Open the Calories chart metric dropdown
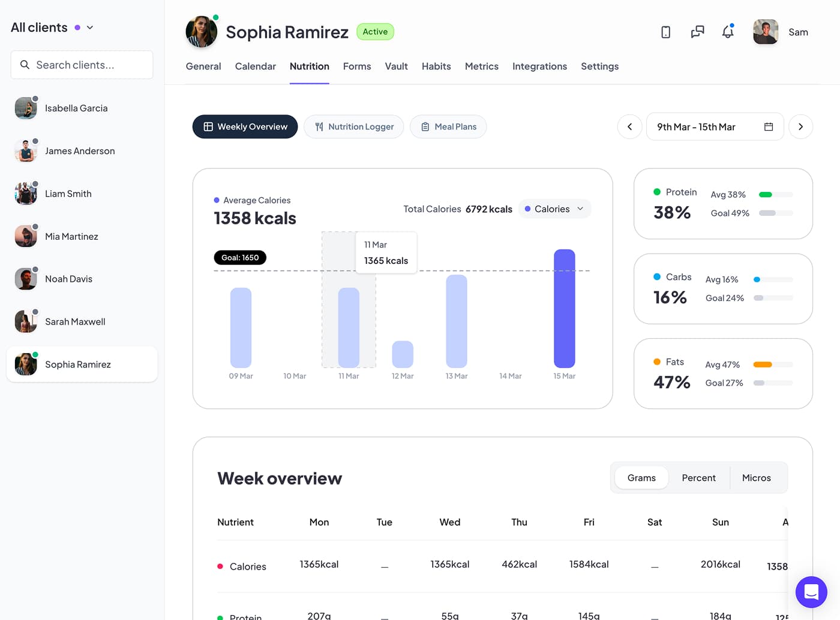The image size is (840, 620). click(554, 209)
